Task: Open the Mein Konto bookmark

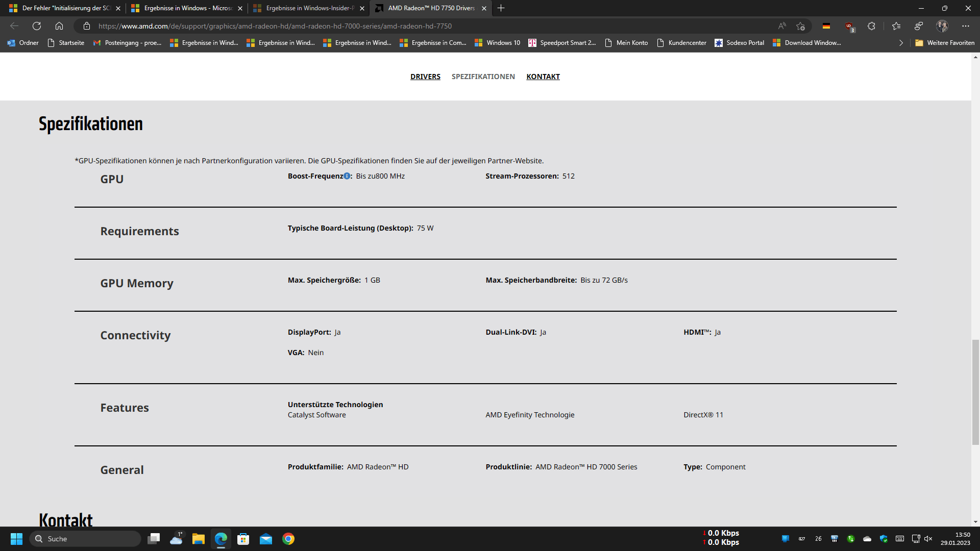Action: point(626,43)
